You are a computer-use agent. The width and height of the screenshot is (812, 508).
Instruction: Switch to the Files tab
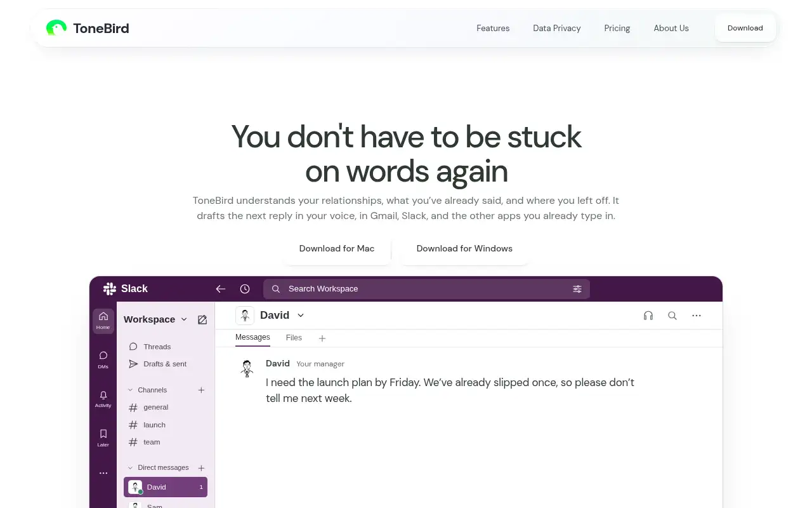(294, 338)
